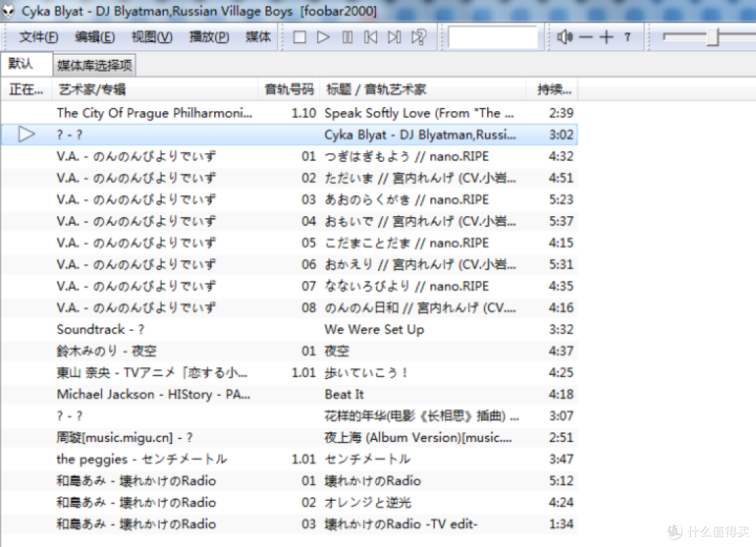This screenshot has height=547, width=756.
Task: Select track 04 おもいで
Action: click(289, 221)
